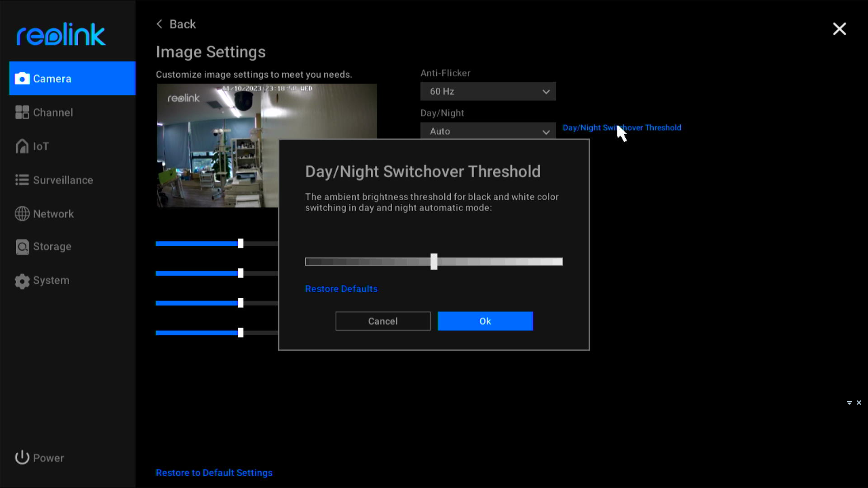Click the Cancel button to dismiss
868x488 pixels.
[383, 321]
